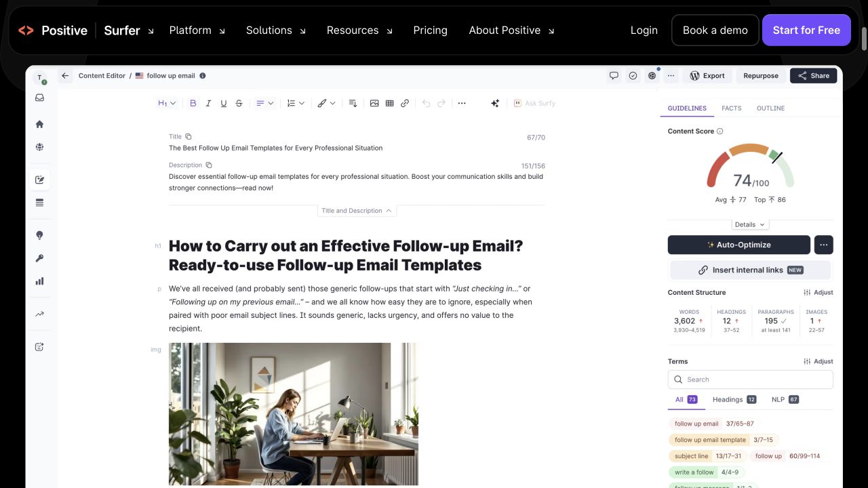
Task: Select the woman at desk image
Action: point(294,414)
